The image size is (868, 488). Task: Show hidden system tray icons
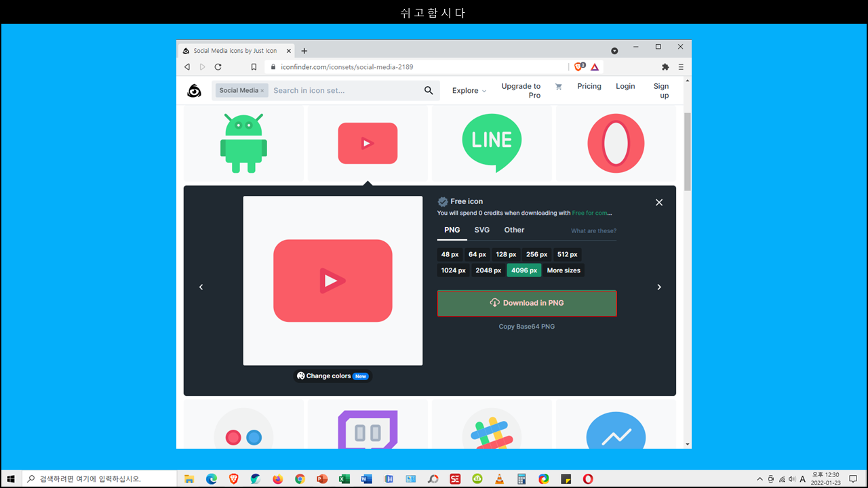pos(759,479)
